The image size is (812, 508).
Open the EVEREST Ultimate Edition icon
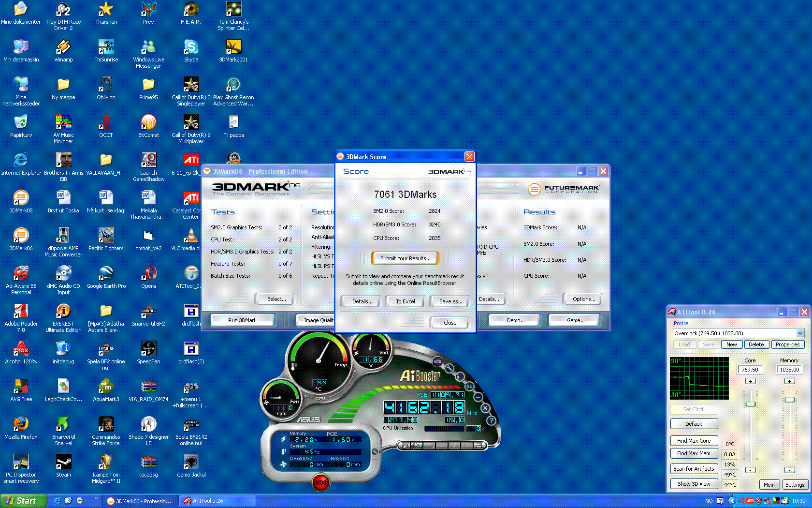point(63,318)
